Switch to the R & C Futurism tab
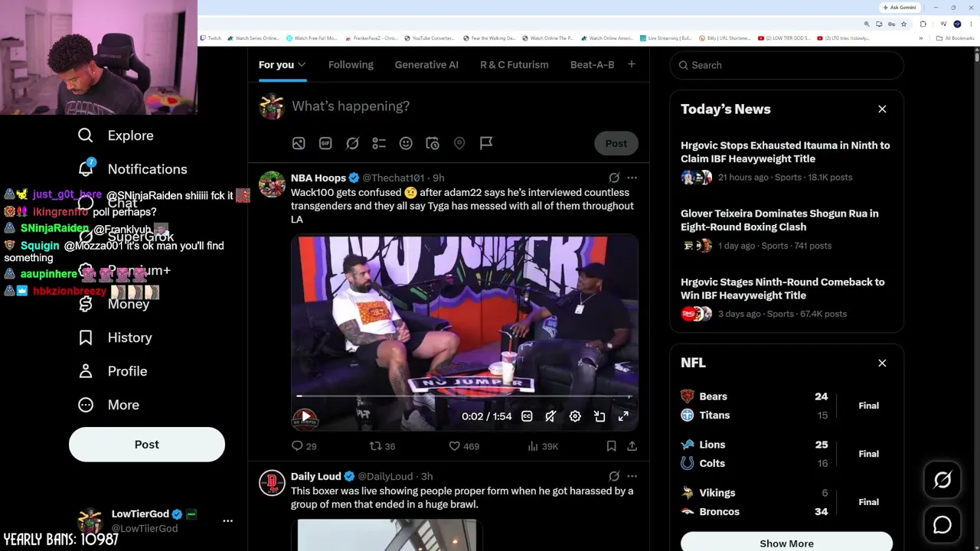 tap(514, 65)
